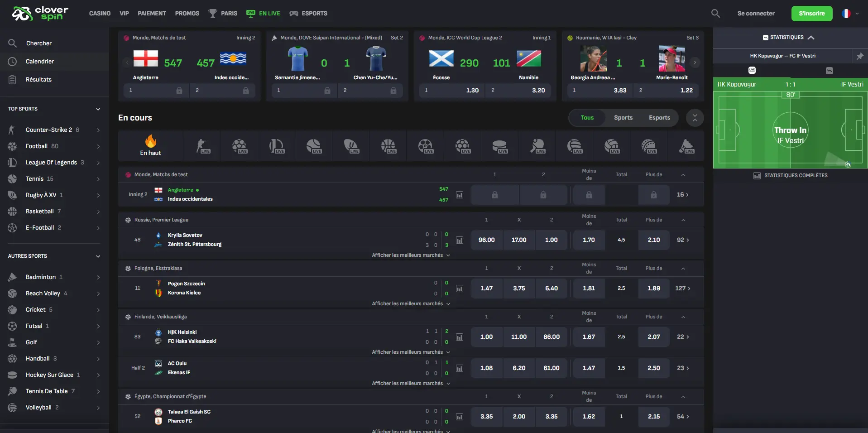Pin the HK Kopavogur match widget
This screenshot has height=433, width=868.
tap(860, 56)
